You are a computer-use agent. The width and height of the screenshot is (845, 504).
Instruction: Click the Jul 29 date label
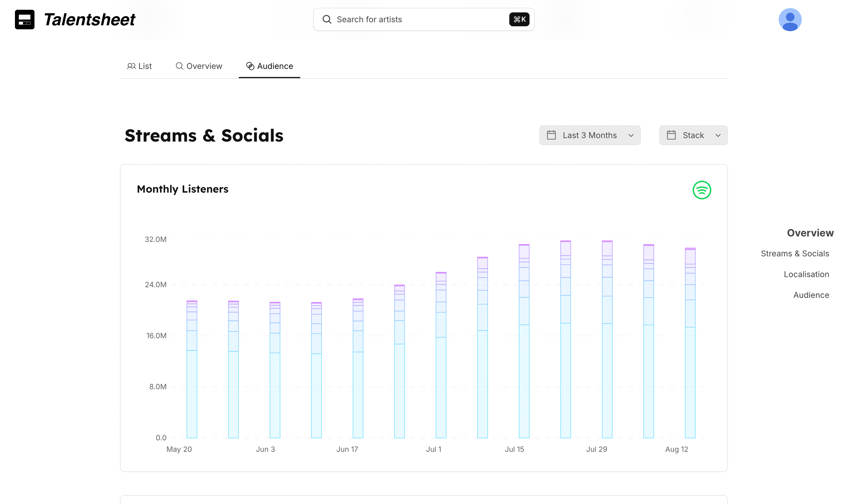596,449
